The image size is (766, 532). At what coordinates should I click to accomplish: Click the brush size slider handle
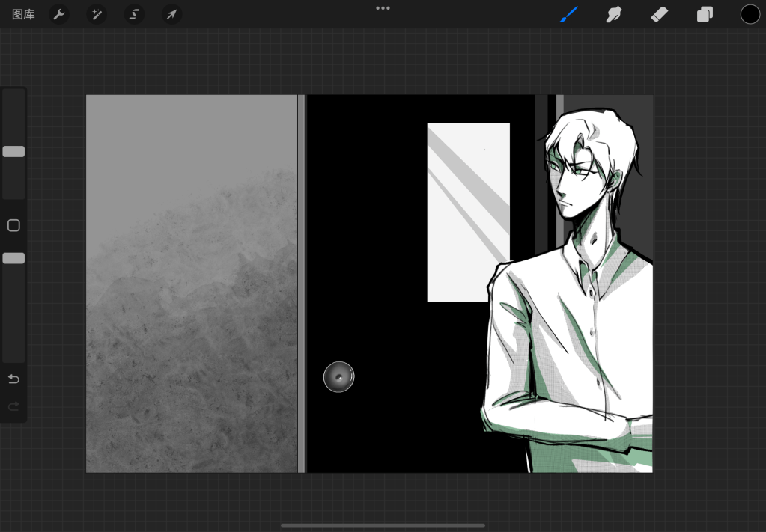click(x=13, y=152)
